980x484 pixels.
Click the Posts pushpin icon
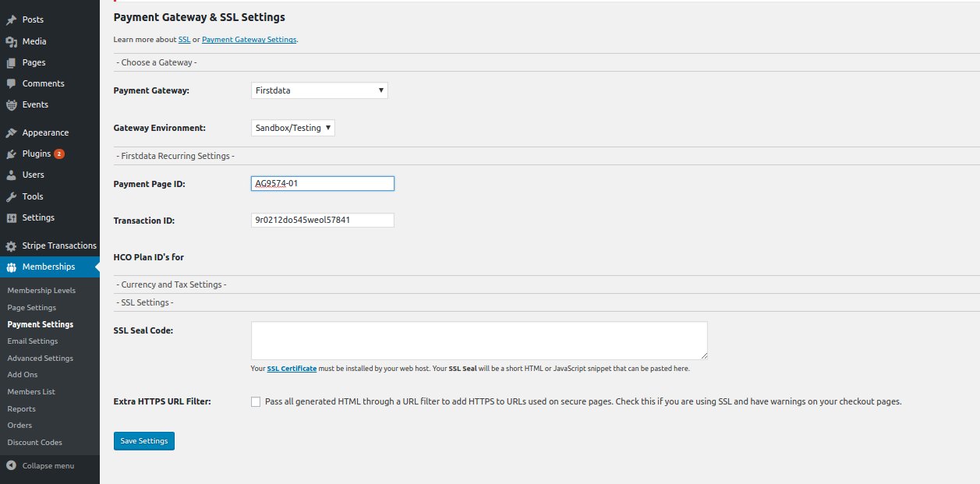click(11, 19)
